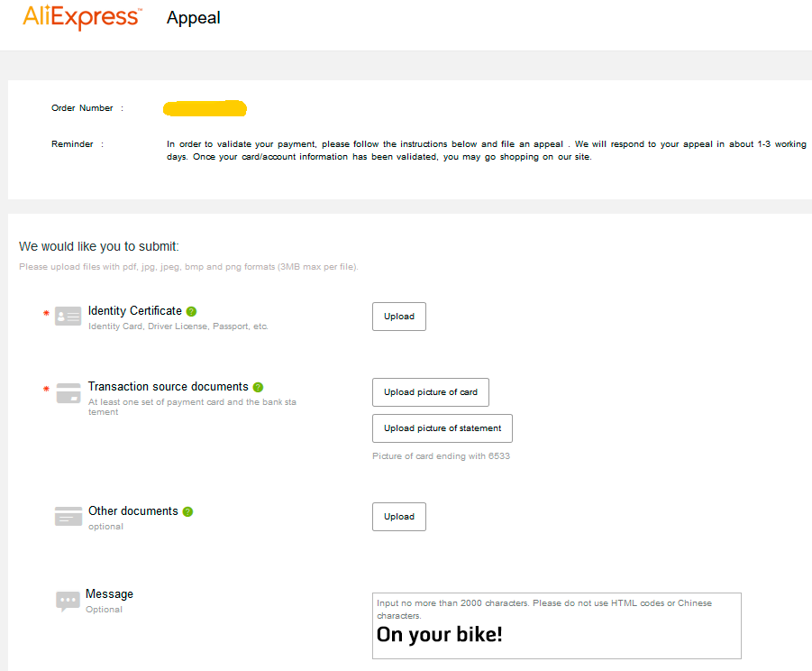Click the Appeal page heading
Viewport: 812px width, 671px height.
(193, 18)
